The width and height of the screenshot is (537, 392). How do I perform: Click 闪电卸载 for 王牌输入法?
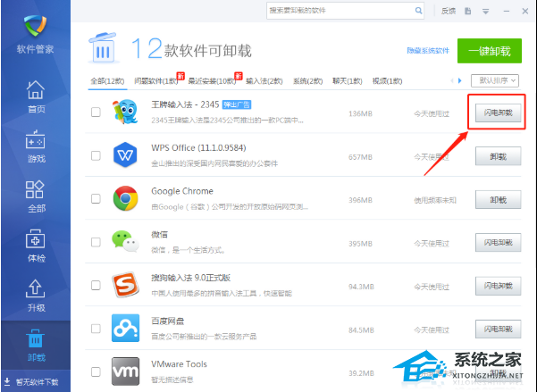498,113
